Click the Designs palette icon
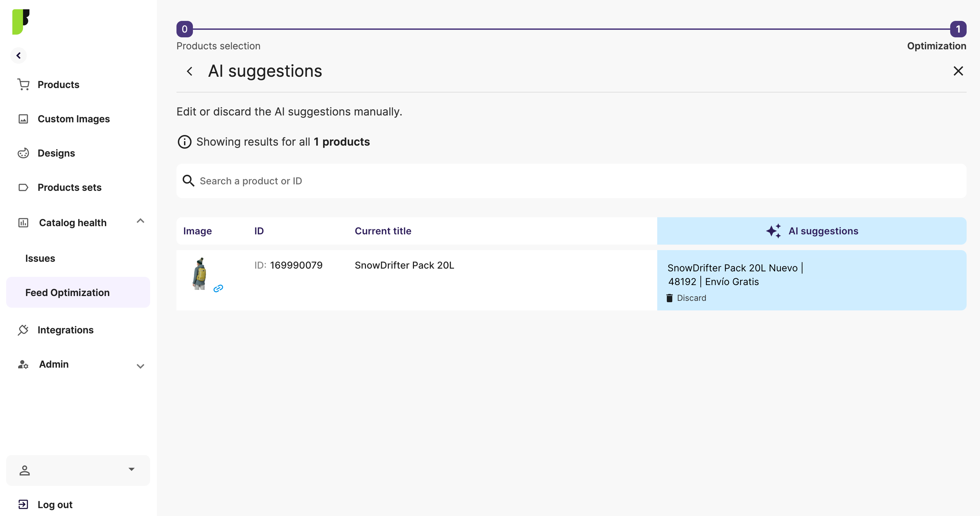The height and width of the screenshot is (516, 980). (x=23, y=153)
